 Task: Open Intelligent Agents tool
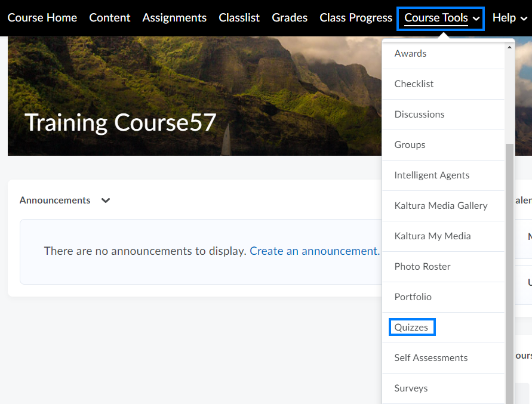(432, 175)
